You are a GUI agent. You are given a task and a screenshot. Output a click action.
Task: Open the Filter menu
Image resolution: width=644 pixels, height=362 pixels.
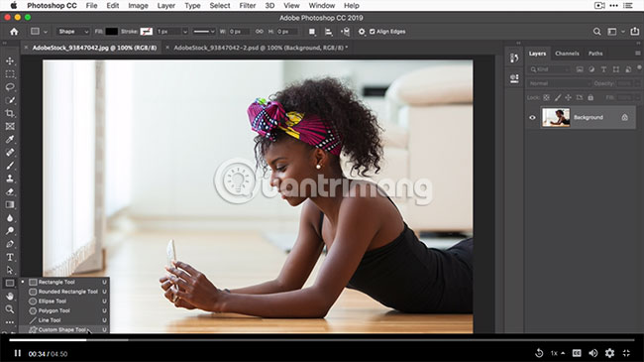pyautogui.click(x=248, y=6)
